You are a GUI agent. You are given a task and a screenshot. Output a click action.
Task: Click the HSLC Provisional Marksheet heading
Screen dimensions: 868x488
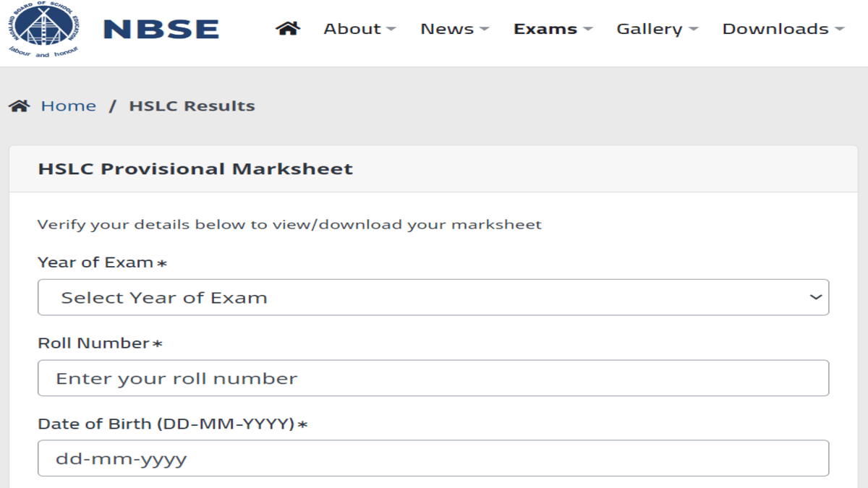tap(195, 169)
